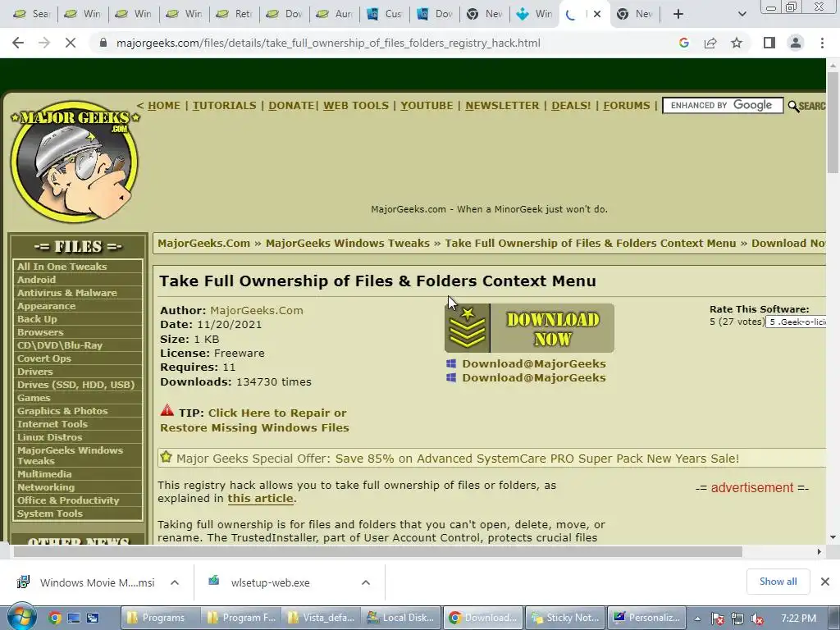Image resolution: width=840 pixels, height=630 pixels.
Task: Switch to the first Sear tab
Action: click(31, 14)
